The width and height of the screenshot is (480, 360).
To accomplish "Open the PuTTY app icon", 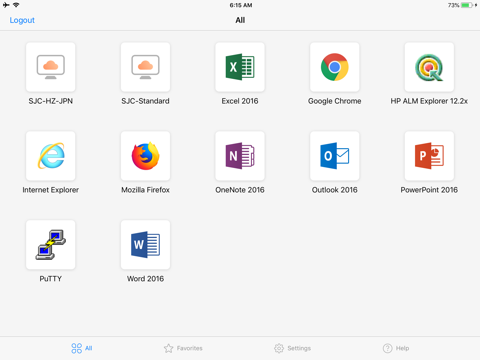I will coord(51,245).
